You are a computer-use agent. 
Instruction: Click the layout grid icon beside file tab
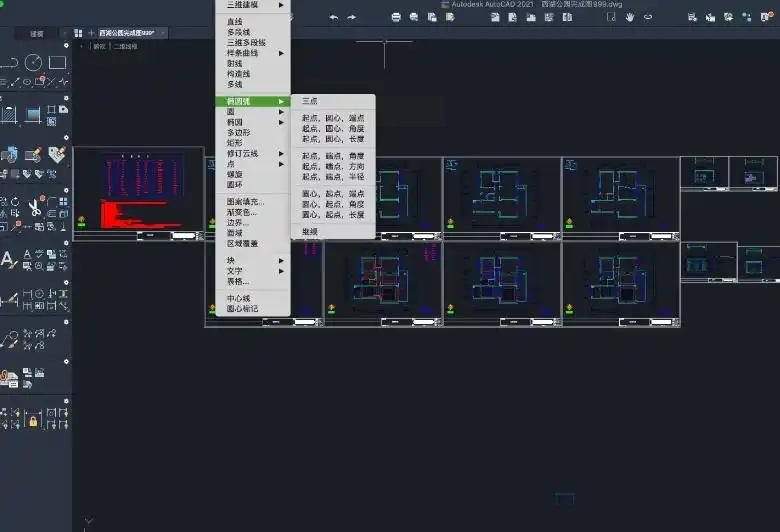78,33
